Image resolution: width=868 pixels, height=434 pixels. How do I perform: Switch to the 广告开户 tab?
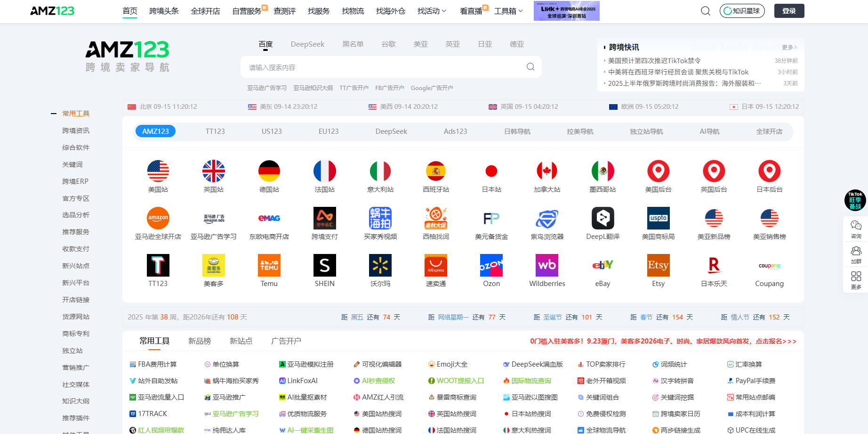(286, 341)
